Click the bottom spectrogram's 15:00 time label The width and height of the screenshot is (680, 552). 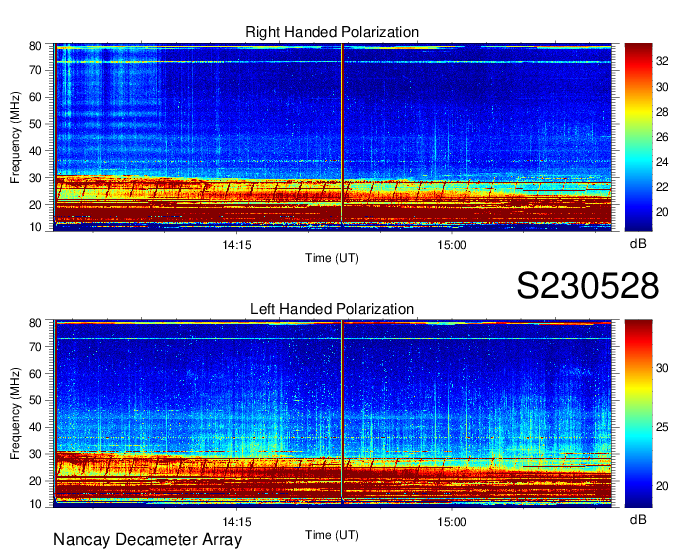(451, 522)
